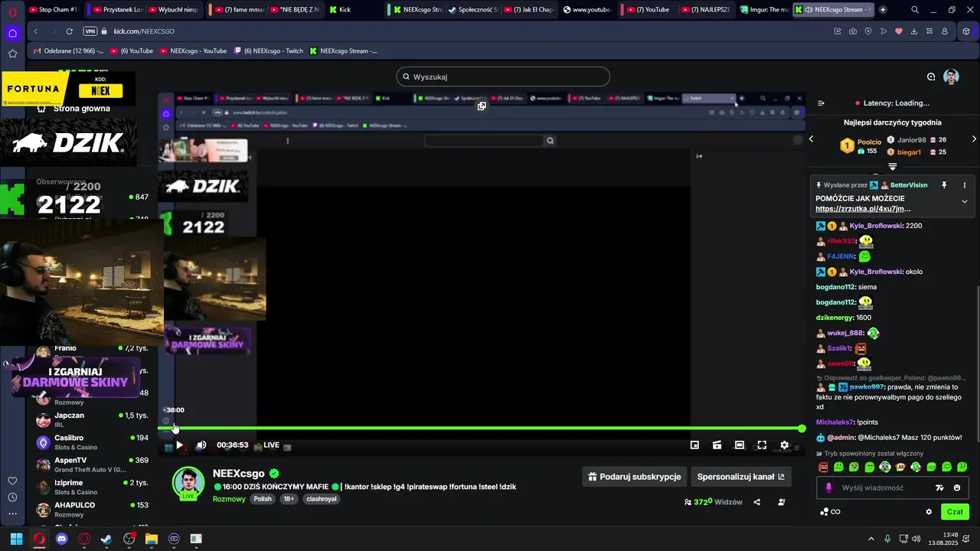The height and width of the screenshot is (551, 980).
Task: Switch to Imgur browser tab
Action: click(x=764, y=10)
